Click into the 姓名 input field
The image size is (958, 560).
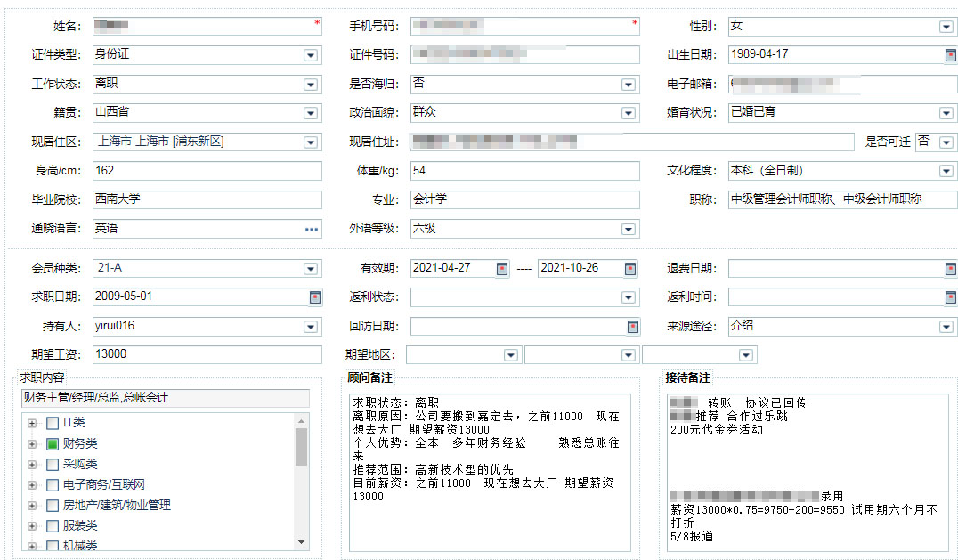[207, 26]
